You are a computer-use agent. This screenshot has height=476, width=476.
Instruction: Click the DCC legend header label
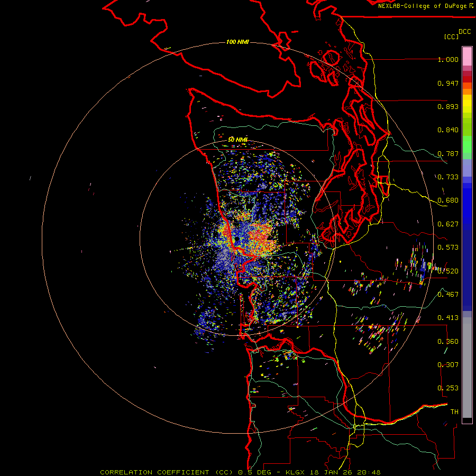pos(464,32)
